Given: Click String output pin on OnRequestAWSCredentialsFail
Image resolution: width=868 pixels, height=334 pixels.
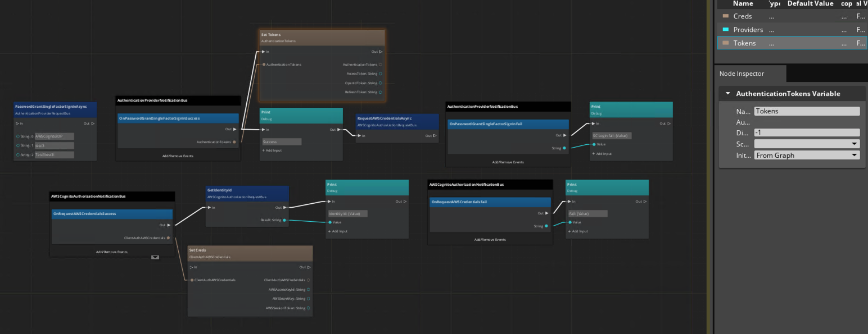Looking at the screenshot, I should tap(547, 226).
